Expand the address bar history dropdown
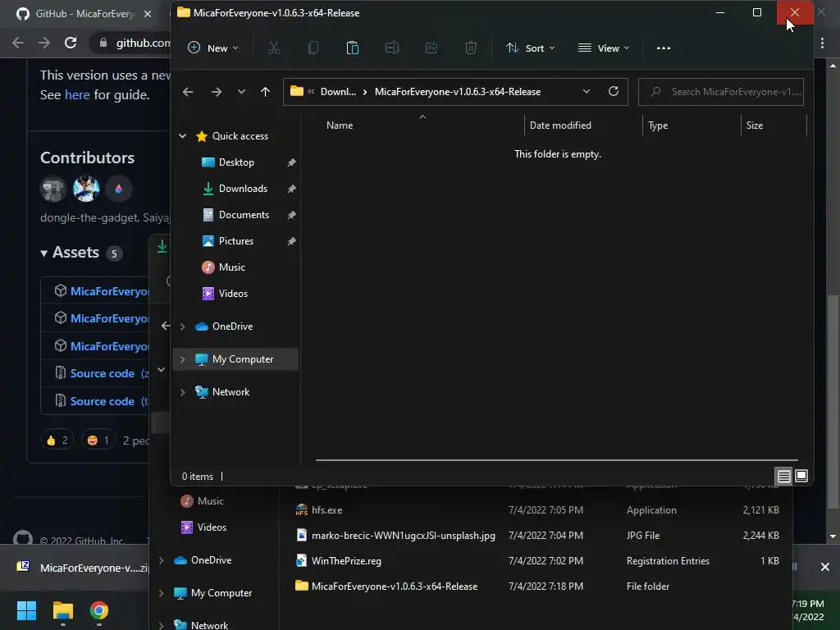 pyautogui.click(x=587, y=92)
